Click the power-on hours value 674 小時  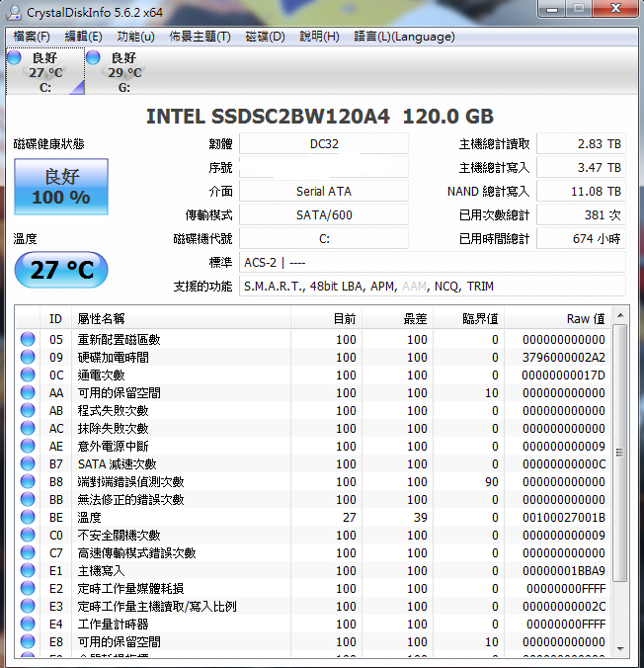[581, 238]
